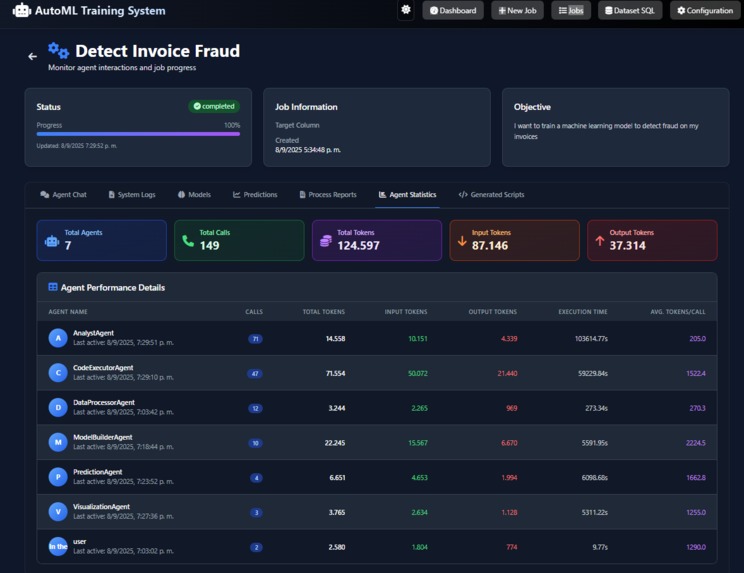Click the user row execution time 9.77s
This screenshot has width=744, height=573.
click(600, 547)
